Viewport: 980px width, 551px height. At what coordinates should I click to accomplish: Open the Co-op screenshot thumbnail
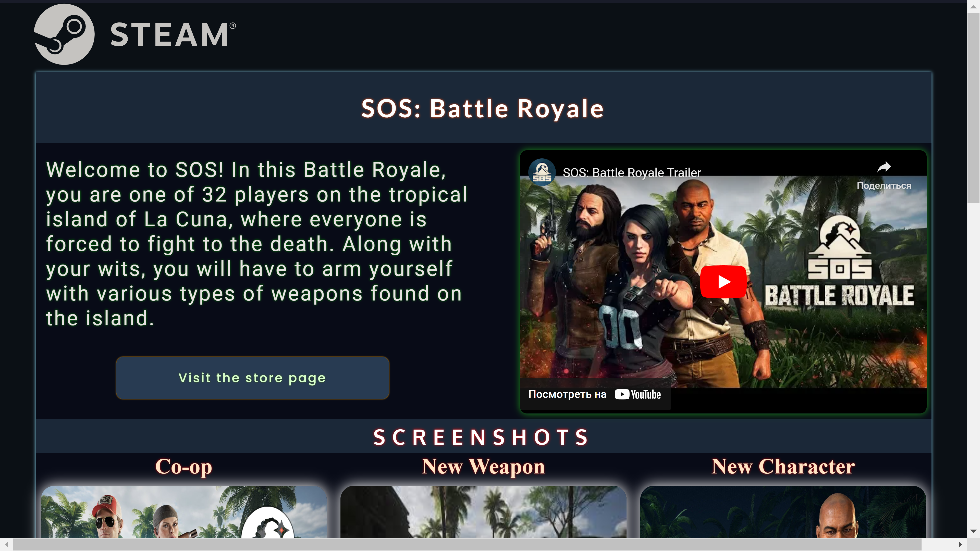[x=183, y=512]
